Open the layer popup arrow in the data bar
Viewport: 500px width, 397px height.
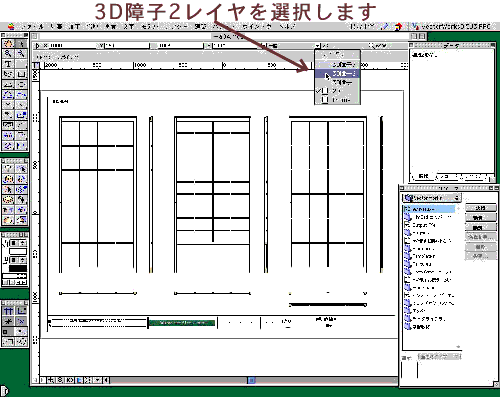pos(318,45)
